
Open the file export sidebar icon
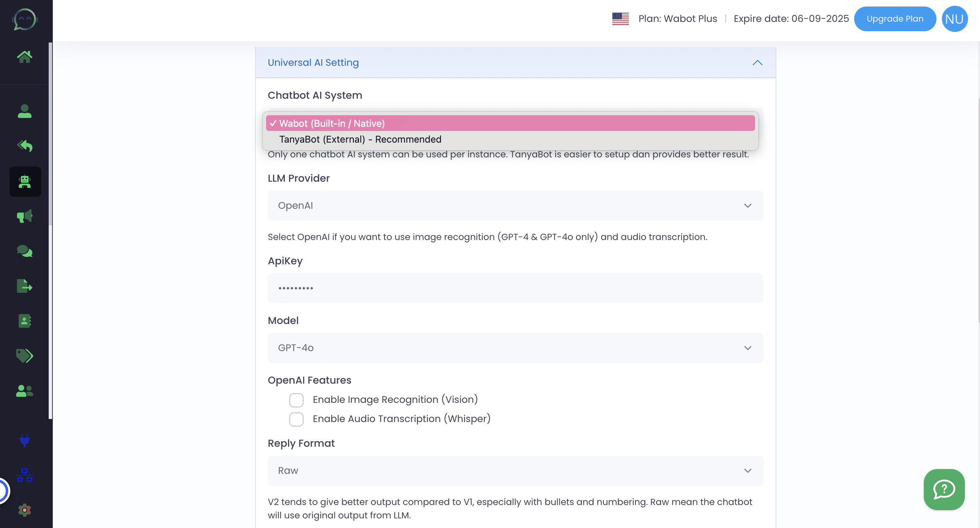(25, 286)
